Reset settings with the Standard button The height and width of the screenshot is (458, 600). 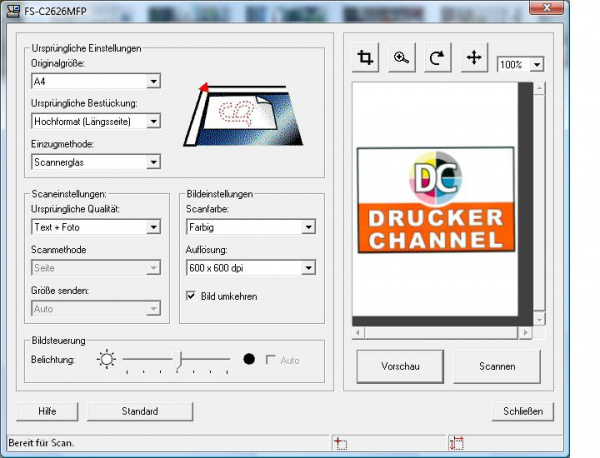(x=140, y=411)
